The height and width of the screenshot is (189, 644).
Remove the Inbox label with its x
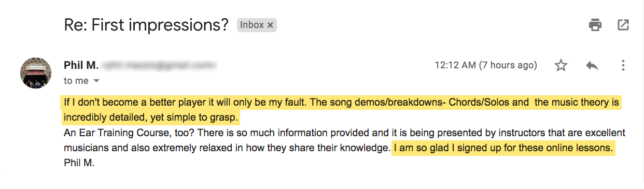270,25
